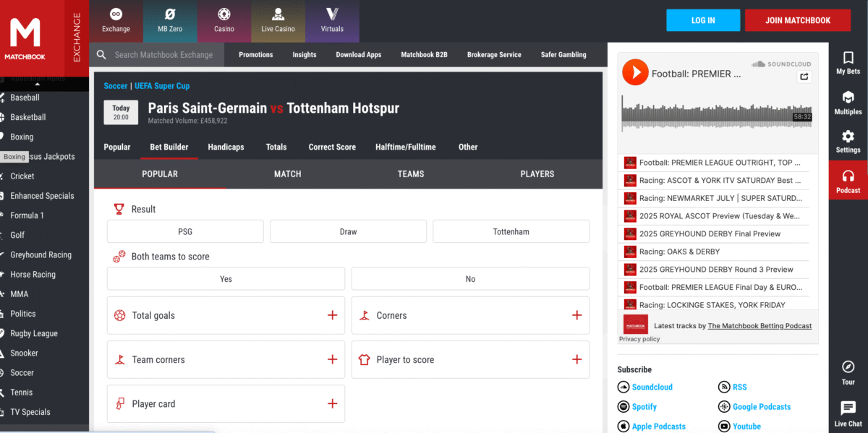Choose Yes for both teams to score
868x433 pixels.
coord(226,279)
